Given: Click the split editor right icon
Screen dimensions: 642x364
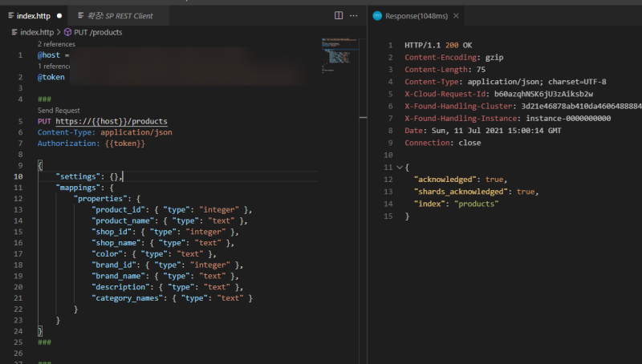Looking at the screenshot, I should (338, 15).
